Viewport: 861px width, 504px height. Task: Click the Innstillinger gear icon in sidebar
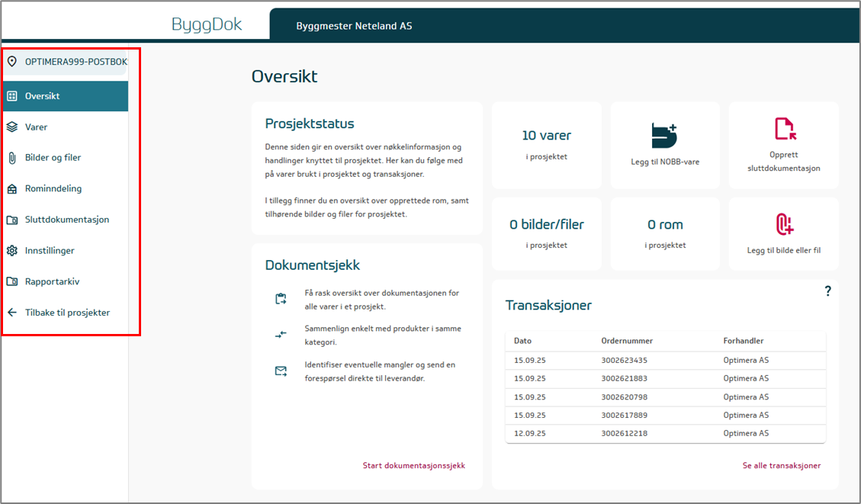[x=12, y=251]
